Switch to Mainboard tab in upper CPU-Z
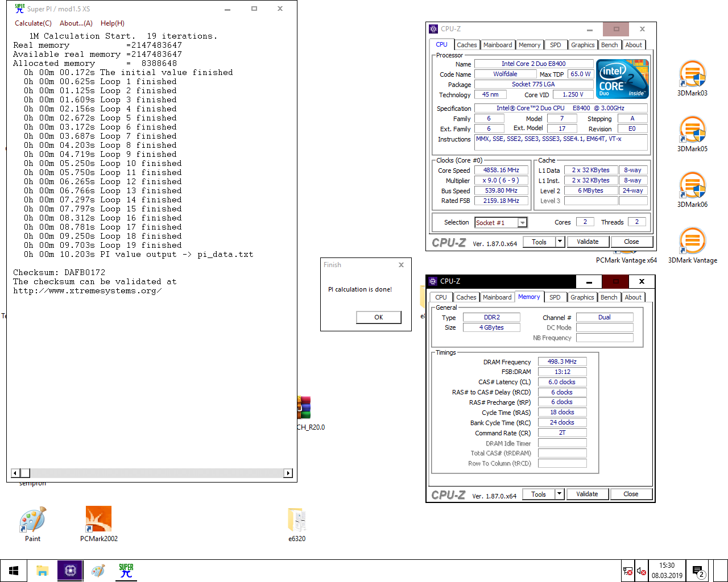The image size is (728, 582). click(498, 45)
